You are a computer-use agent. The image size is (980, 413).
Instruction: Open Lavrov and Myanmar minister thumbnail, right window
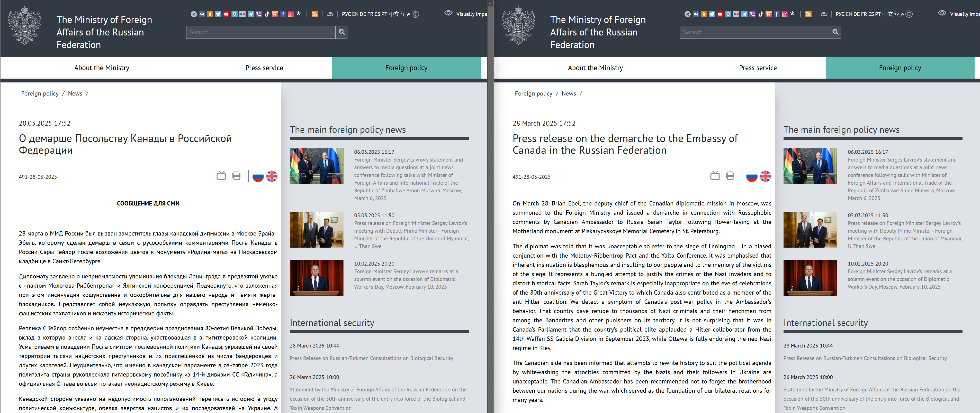(810, 229)
